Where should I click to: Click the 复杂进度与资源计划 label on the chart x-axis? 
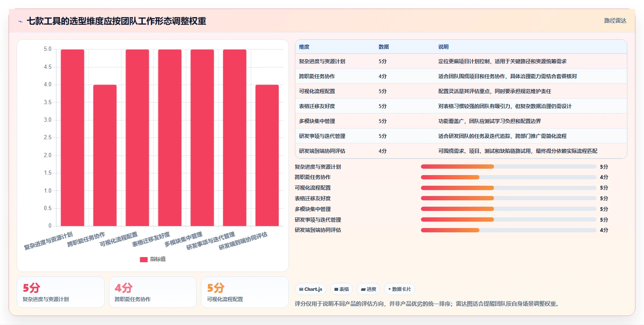pyautogui.click(x=48, y=241)
